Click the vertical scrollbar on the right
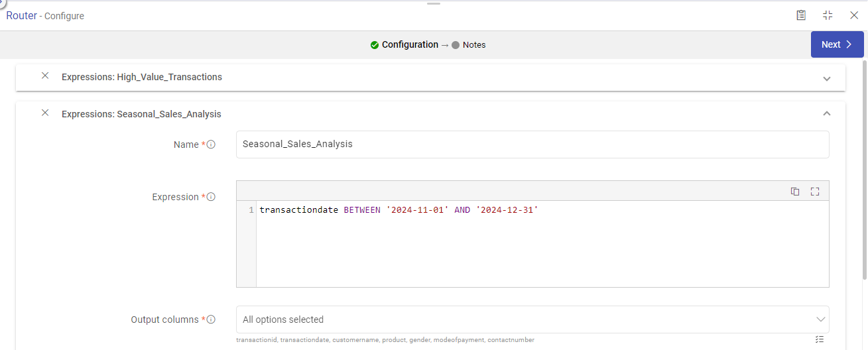Image resolution: width=868 pixels, height=350 pixels. 864,166
